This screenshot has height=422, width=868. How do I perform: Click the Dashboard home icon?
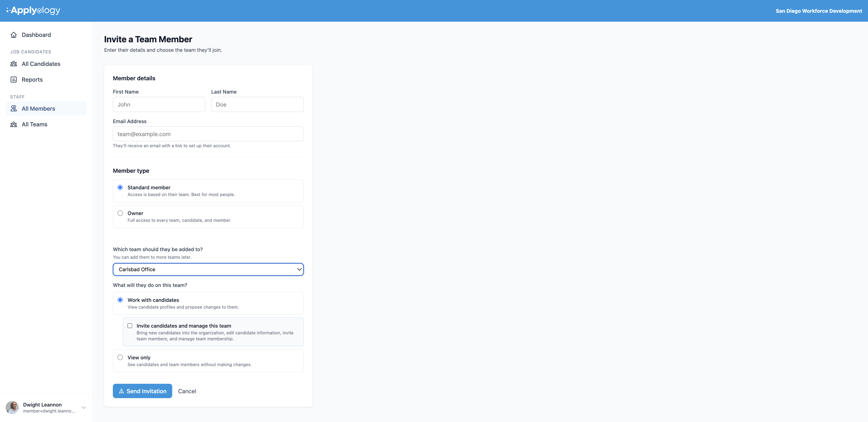click(14, 35)
